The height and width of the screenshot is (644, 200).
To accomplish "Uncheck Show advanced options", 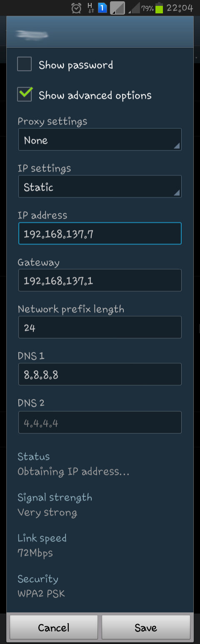I will point(25,94).
